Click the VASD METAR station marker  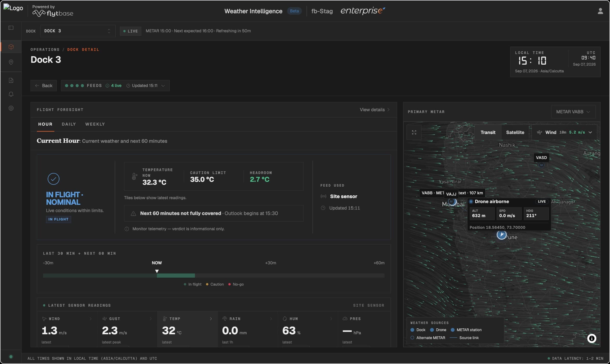541,165
